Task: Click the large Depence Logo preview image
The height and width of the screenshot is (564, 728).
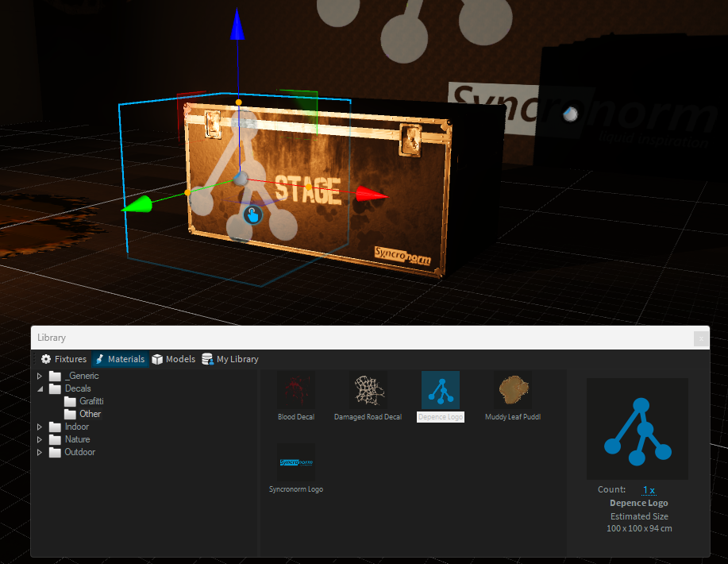Action: [x=637, y=429]
